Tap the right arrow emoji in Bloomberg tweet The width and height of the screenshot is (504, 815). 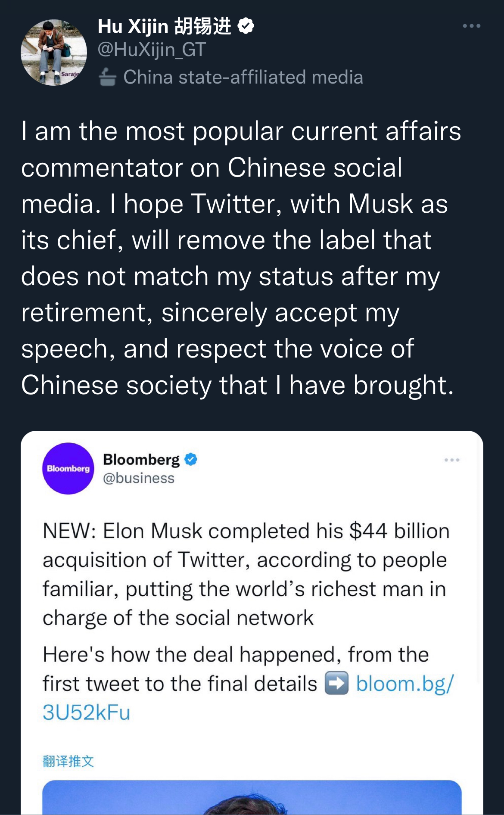336,684
